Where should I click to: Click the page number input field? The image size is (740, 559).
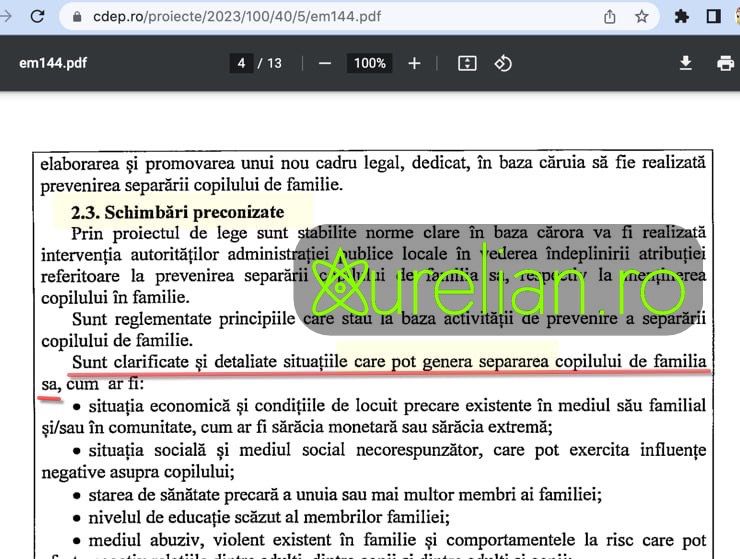click(x=241, y=63)
